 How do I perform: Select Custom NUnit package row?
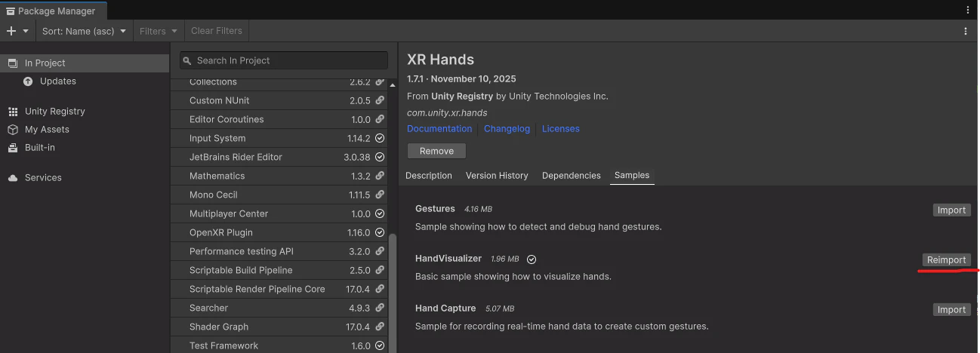pyautogui.click(x=279, y=100)
